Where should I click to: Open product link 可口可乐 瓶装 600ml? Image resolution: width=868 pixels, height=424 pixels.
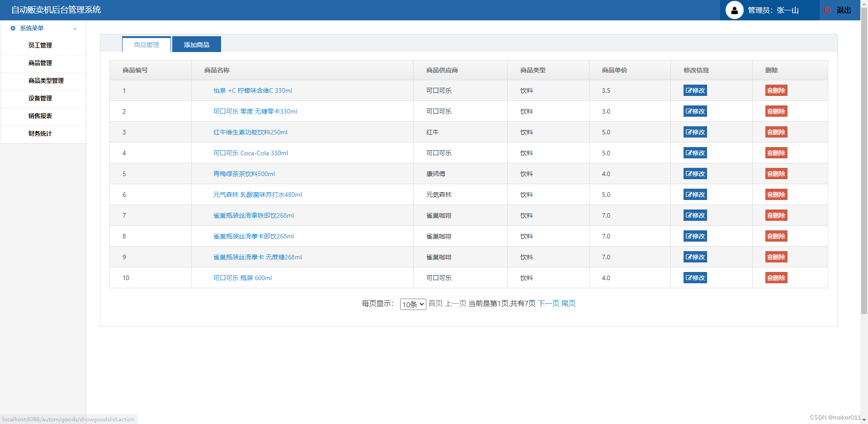click(x=243, y=278)
